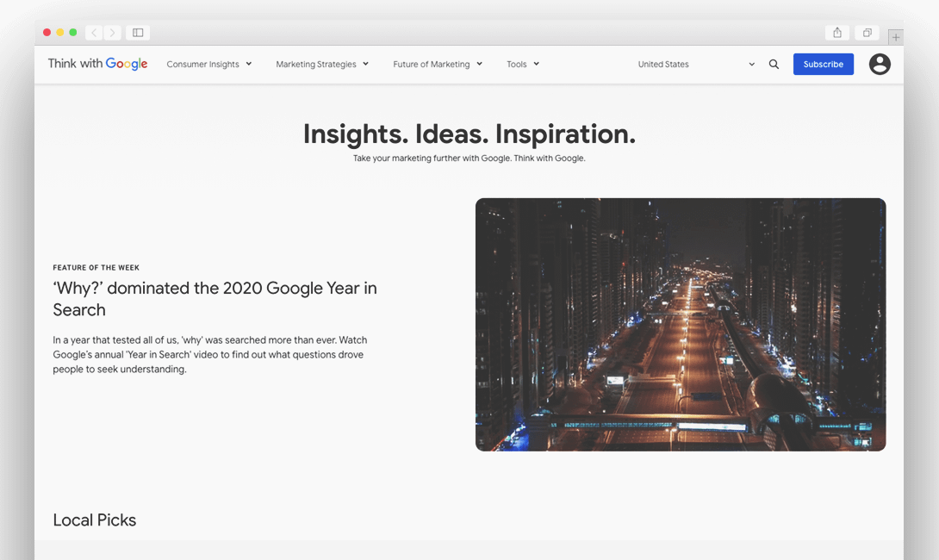Screen dimensions: 939x560
Task: Open the Tools menu
Action: click(516, 64)
